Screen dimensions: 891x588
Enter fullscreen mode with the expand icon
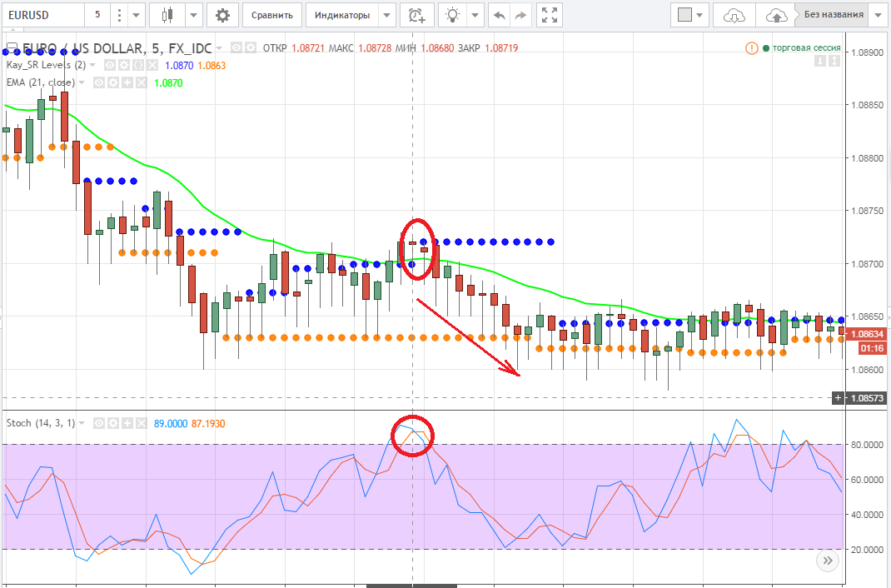tap(549, 15)
